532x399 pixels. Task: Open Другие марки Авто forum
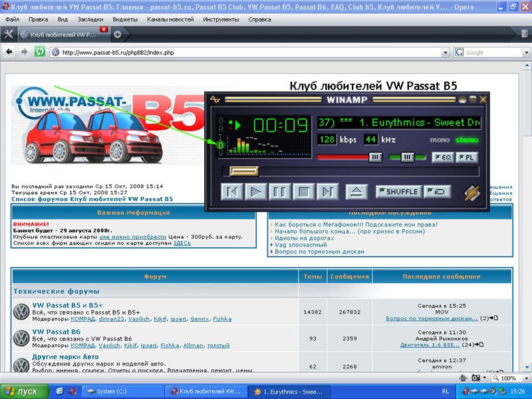click(65, 356)
